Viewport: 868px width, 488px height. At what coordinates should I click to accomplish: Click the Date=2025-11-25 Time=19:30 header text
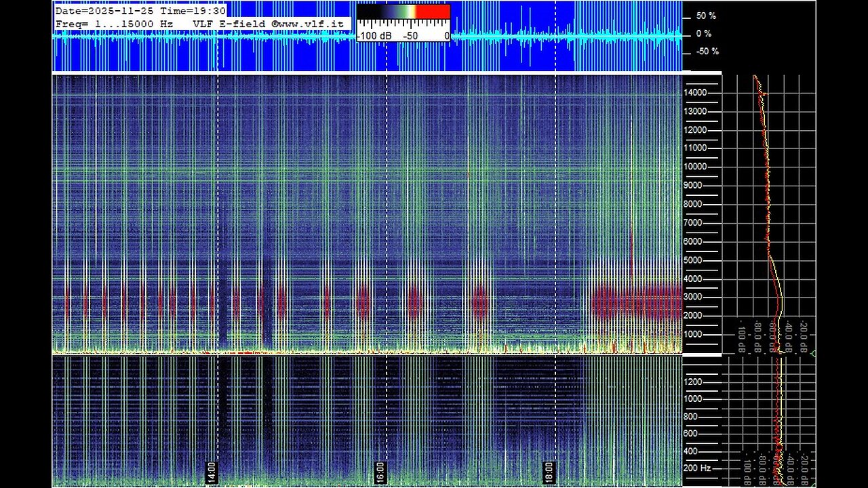140,11
